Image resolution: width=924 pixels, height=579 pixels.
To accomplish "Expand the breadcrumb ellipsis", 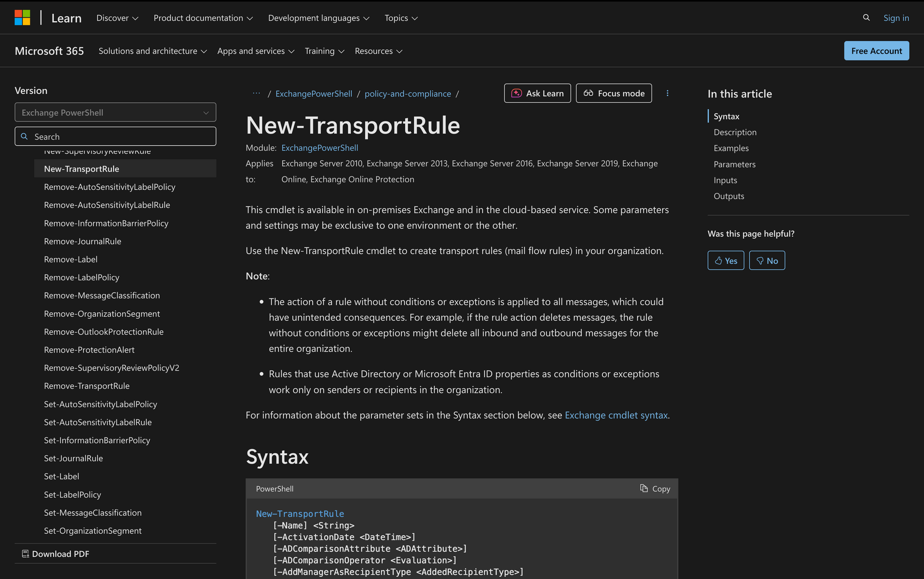I will point(256,93).
